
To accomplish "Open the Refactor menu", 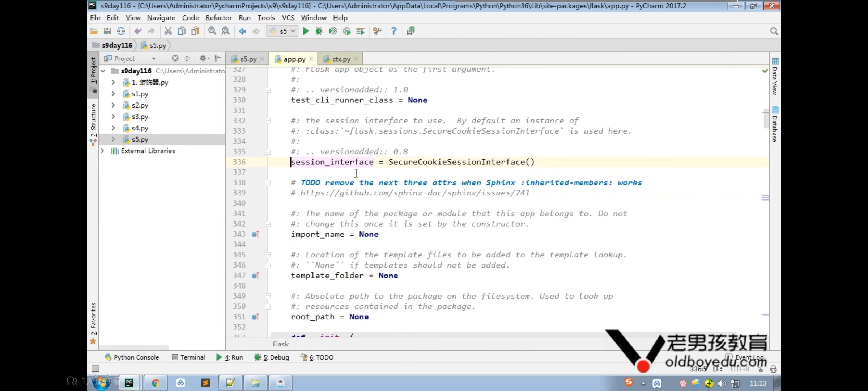I will 218,18.
